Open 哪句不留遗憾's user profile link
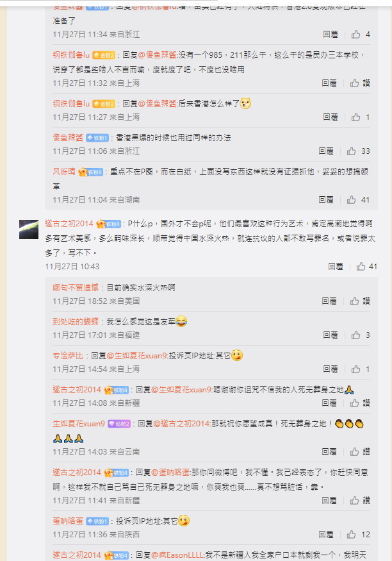 point(76,287)
